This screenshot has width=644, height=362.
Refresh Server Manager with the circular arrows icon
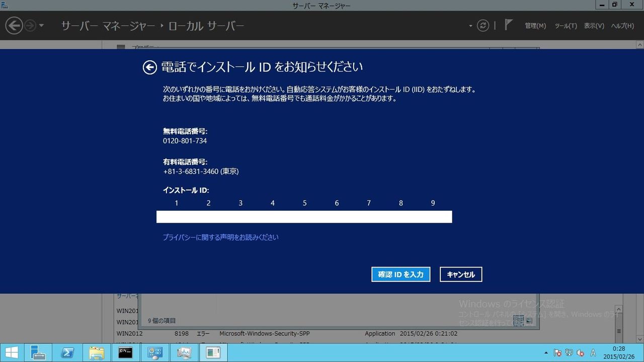click(x=483, y=26)
